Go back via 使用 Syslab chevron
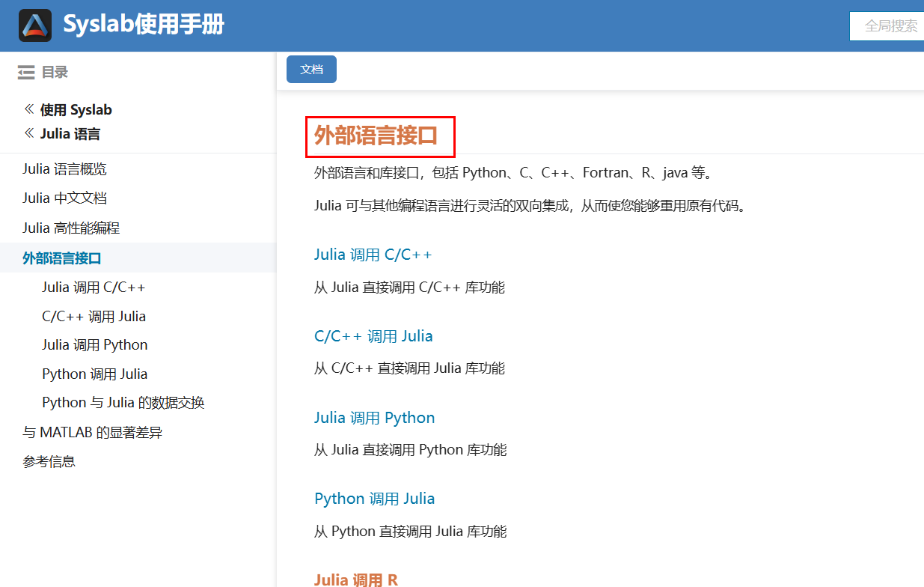This screenshot has height=587, width=924. (x=28, y=109)
